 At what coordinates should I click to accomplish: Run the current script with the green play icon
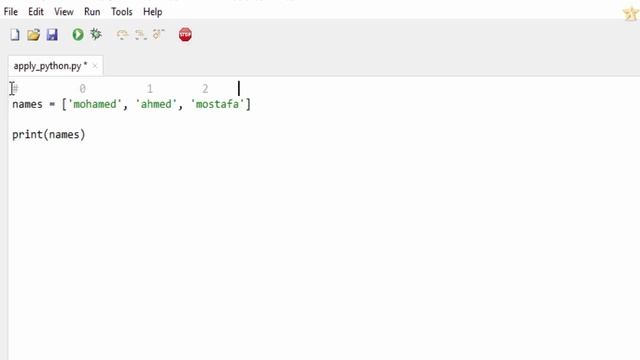coord(78,35)
